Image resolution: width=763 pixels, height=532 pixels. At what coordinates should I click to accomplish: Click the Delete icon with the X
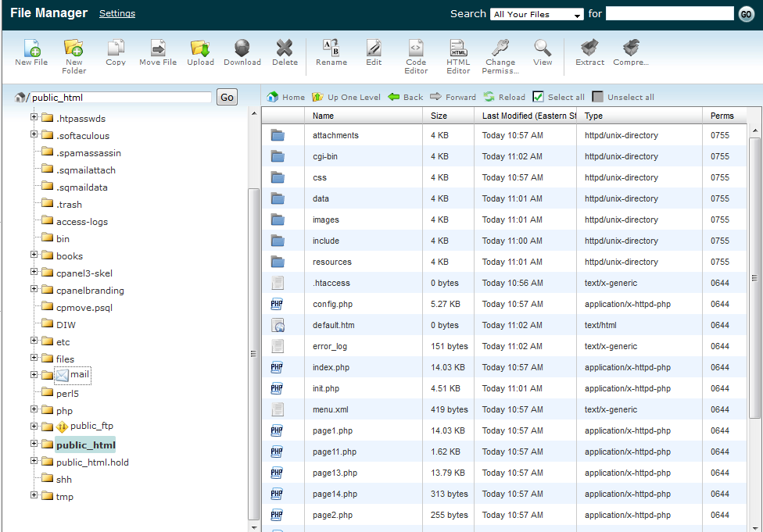click(285, 48)
